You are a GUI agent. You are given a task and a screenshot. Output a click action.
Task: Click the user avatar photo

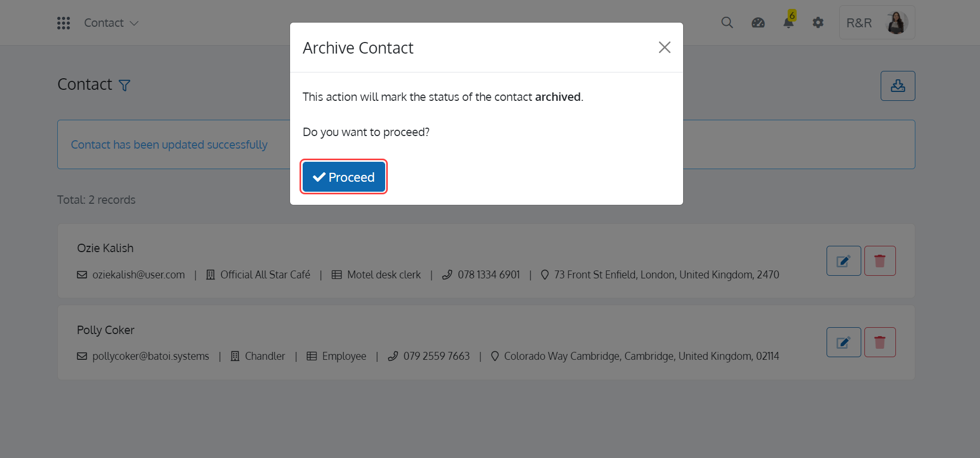pos(897,23)
